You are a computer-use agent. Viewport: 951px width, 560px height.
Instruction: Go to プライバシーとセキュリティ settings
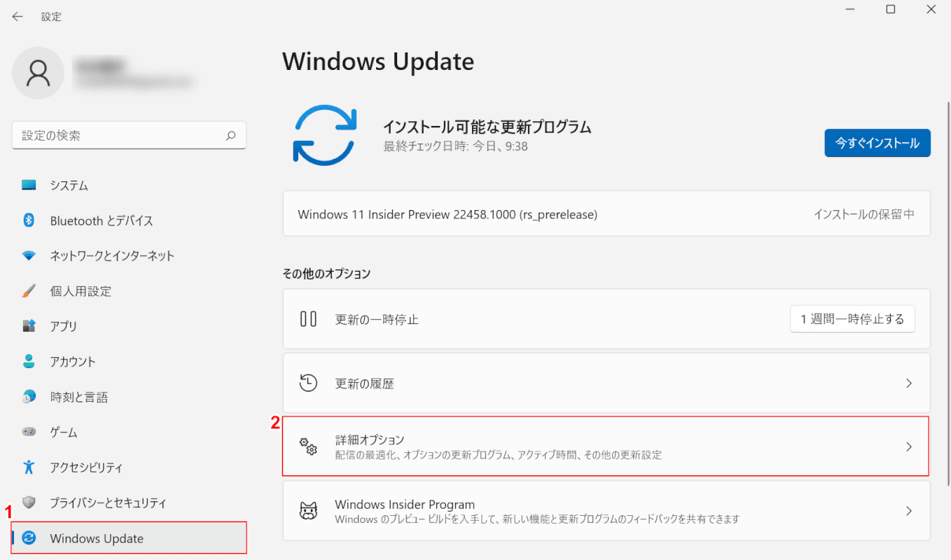tap(129, 503)
